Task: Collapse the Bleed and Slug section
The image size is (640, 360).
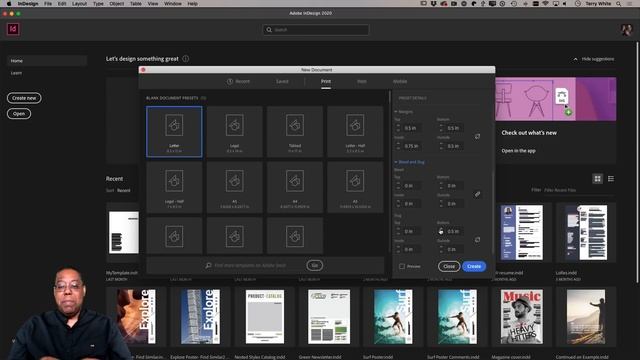Action: pyautogui.click(x=396, y=162)
